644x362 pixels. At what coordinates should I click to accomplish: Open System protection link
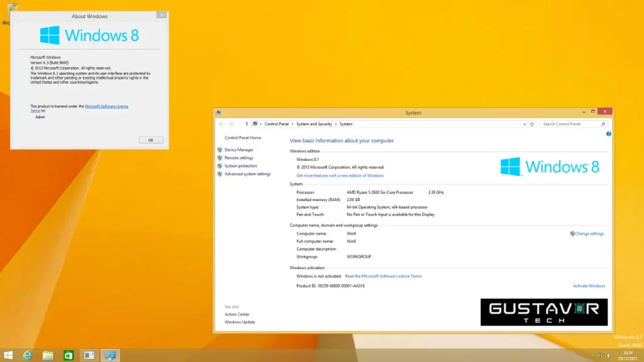click(241, 166)
